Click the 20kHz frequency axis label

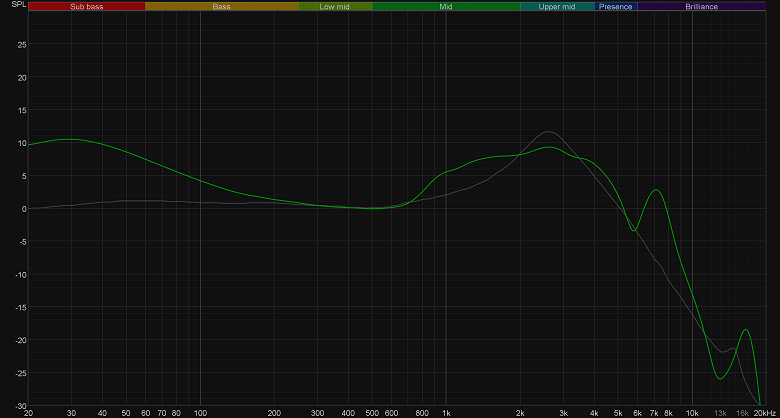(764, 413)
